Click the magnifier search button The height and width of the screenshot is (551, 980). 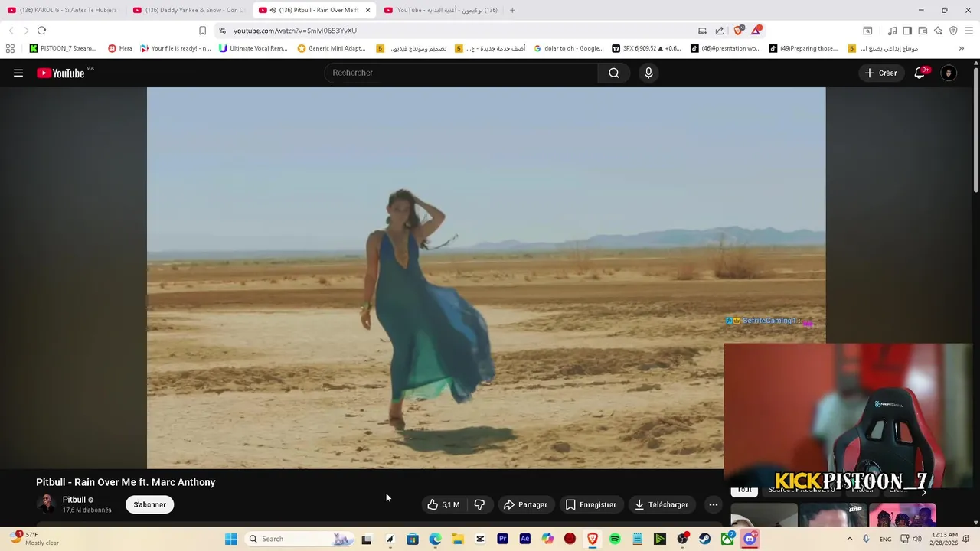click(x=614, y=73)
